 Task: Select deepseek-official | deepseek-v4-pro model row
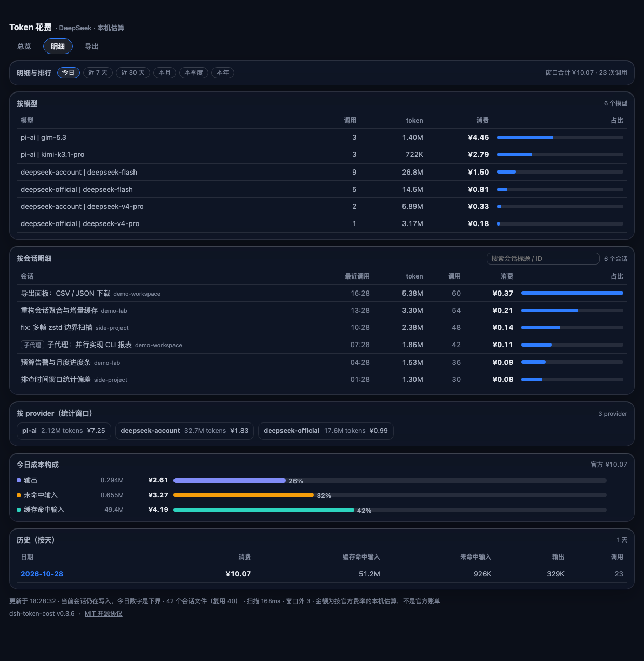pos(322,223)
